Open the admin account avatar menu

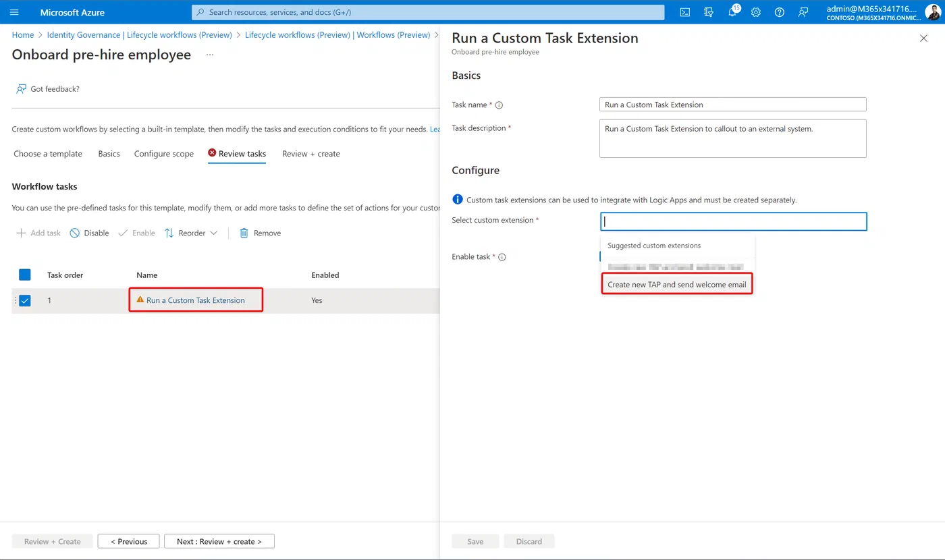tap(932, 12)
